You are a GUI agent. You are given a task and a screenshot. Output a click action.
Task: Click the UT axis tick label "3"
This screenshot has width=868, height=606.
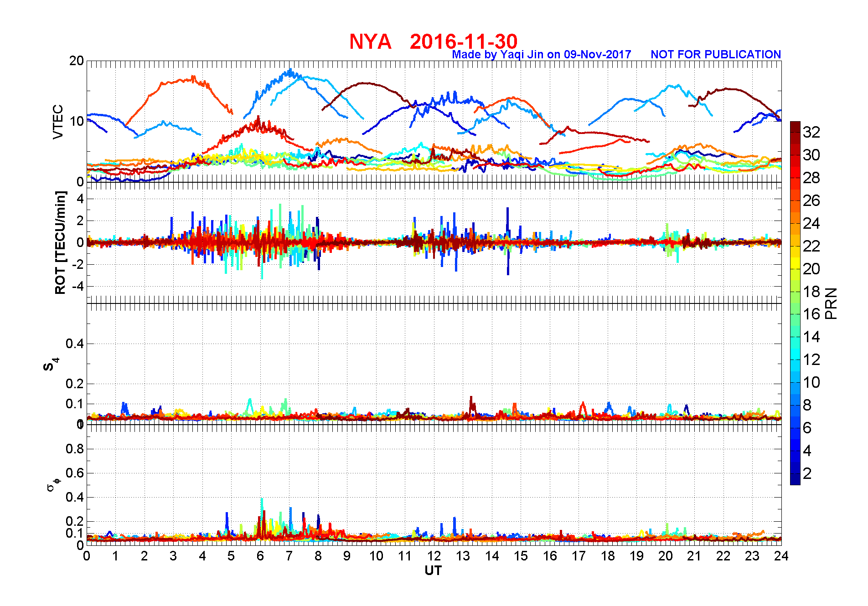coord(173,556)
